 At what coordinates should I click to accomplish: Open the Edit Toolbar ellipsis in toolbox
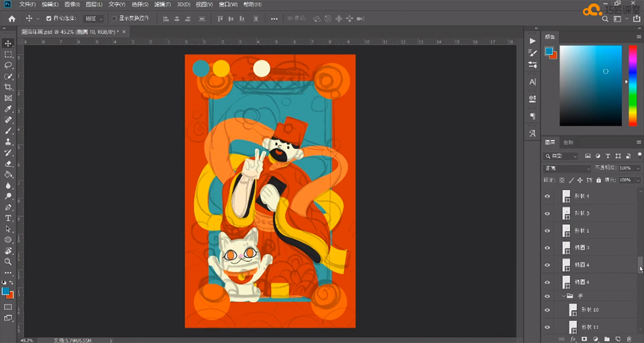tap(8, 273)
